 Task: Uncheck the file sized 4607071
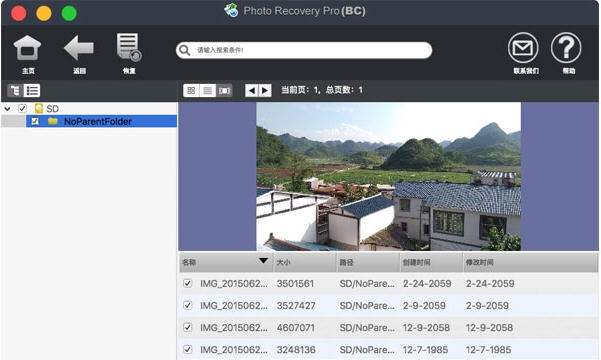(187, 327)
